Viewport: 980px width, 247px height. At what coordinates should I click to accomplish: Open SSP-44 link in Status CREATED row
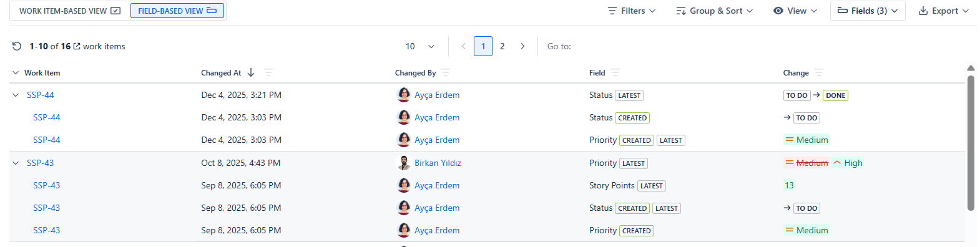pos(47,118)
